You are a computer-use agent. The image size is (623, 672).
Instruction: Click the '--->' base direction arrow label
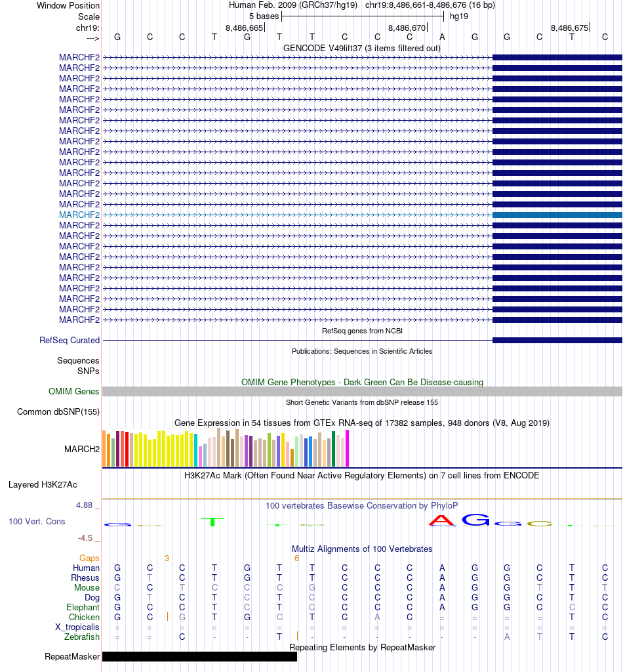point(93,39)
